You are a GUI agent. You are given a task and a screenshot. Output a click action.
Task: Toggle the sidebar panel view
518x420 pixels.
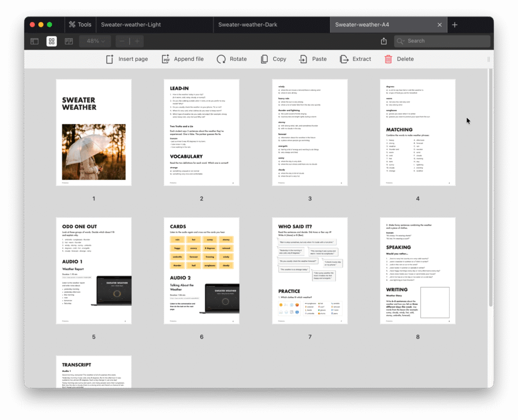coord(34,41)
